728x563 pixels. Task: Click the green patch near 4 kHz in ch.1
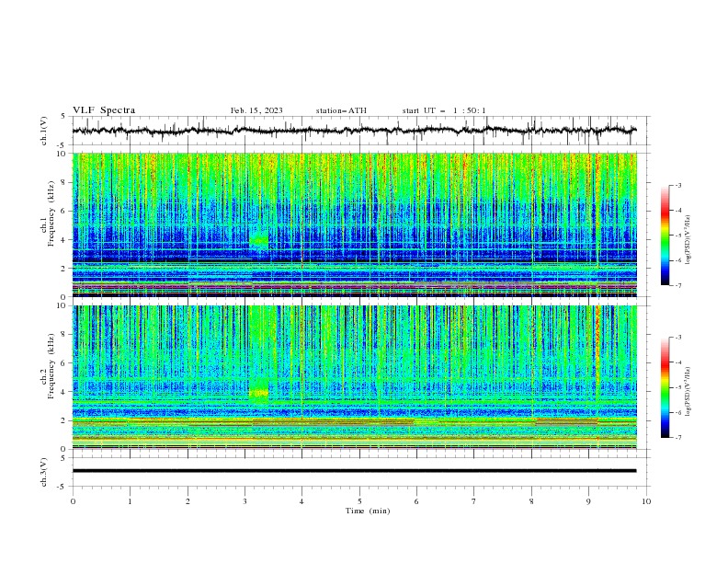point(258,241)
